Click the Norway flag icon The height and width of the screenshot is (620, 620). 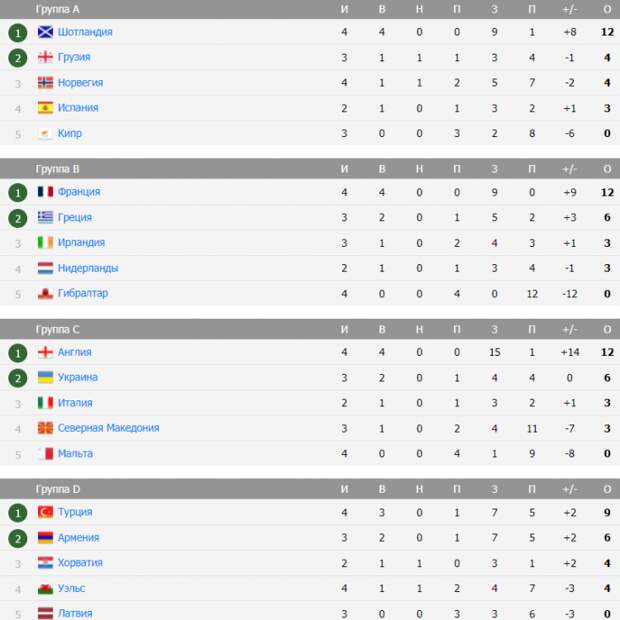[x=45, y=83]
